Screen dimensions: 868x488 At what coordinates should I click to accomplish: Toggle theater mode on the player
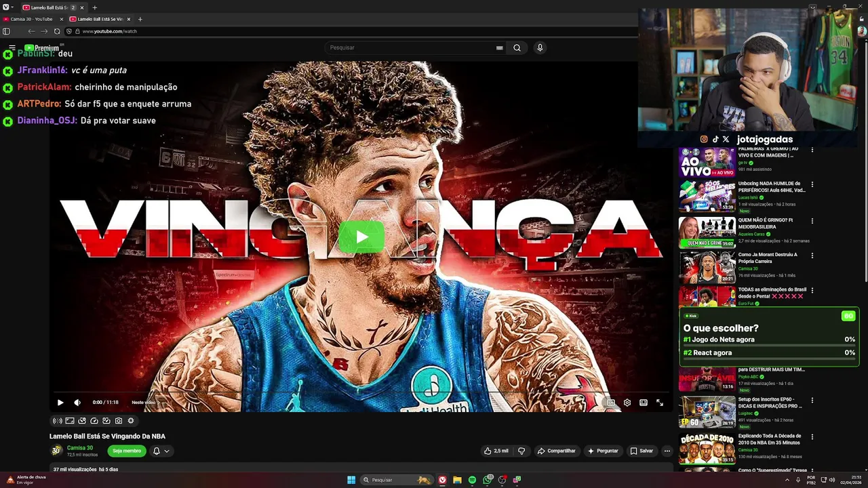[x=644, y=403]
